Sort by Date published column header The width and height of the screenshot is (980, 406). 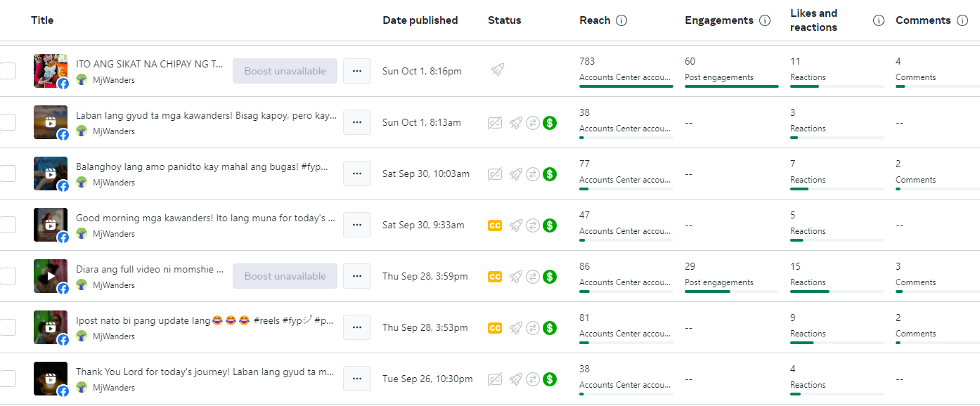pos(420,20)
